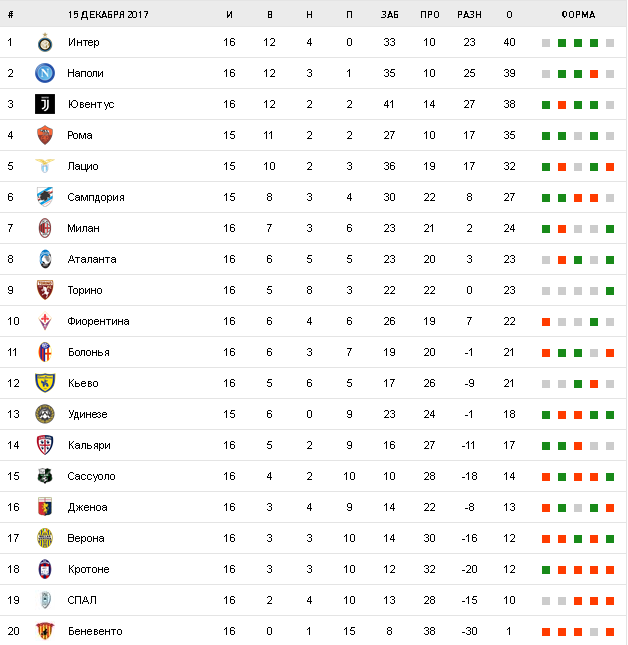Click the Sampdoria club logo
628x645 pixels.
click(x=44, y=197)
